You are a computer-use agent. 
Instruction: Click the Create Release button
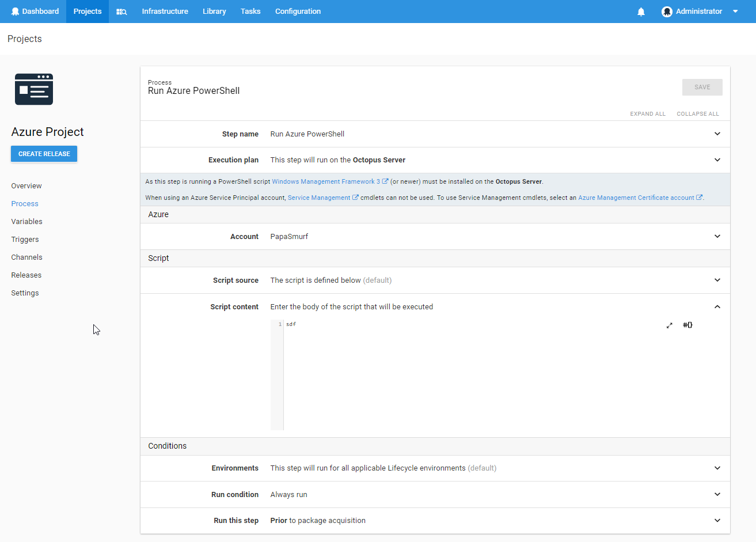point(44,154)
